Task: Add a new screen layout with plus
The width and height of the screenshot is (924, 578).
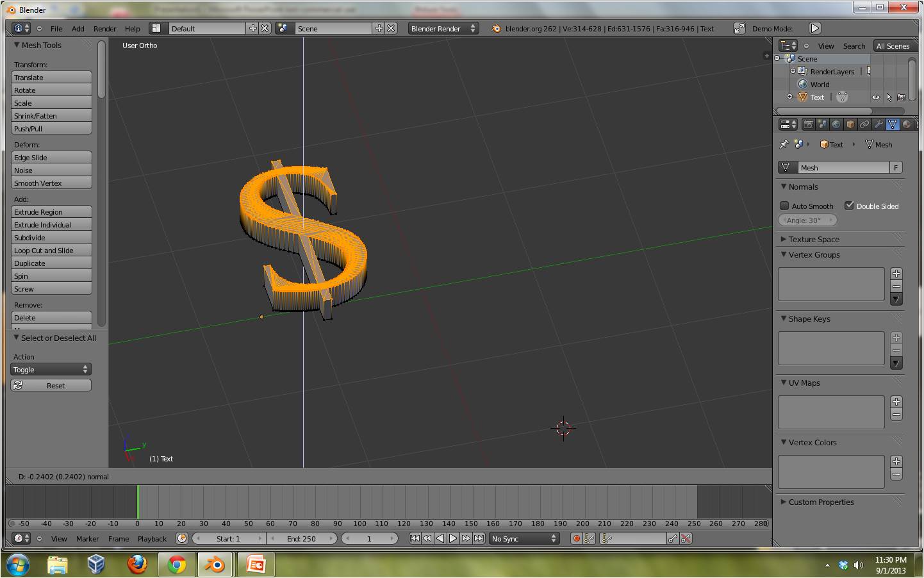Action: pyautogui.click(x=252, y=28)
